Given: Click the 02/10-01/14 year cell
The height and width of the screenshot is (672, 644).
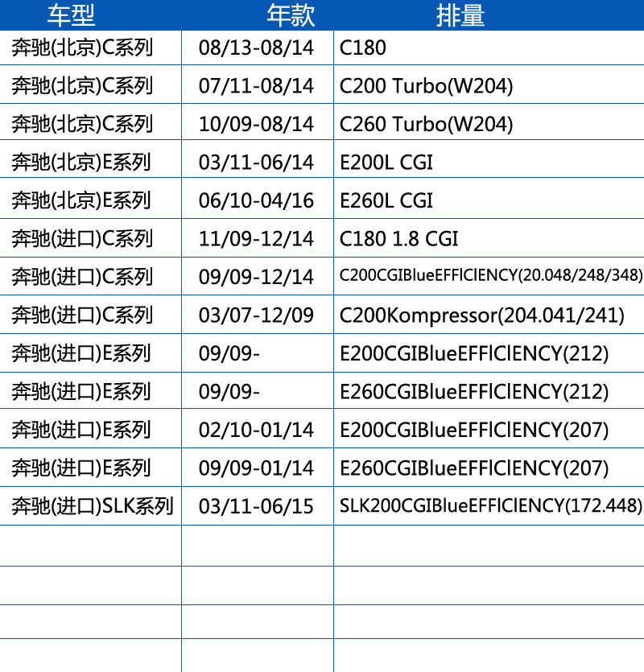Looking at the screenshot, I should (257, 430).
